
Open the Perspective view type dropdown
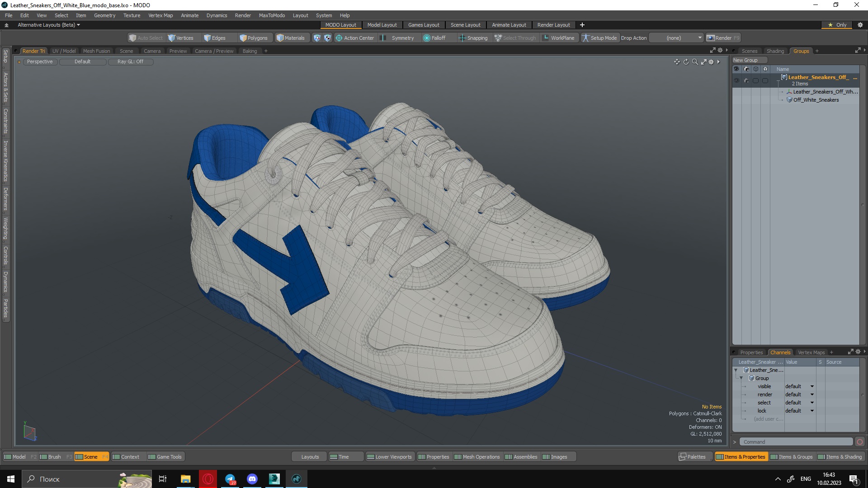coord(40,62)
